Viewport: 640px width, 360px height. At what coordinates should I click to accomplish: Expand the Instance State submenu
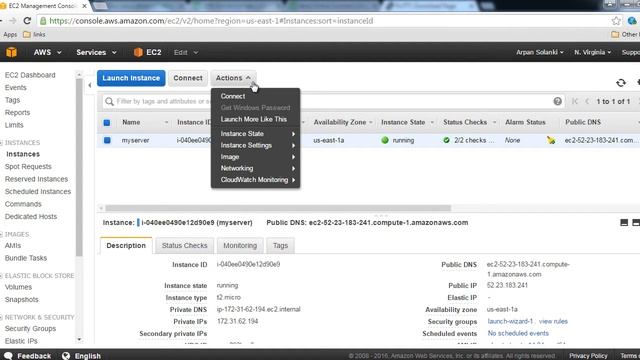click(x=257, y=134)
